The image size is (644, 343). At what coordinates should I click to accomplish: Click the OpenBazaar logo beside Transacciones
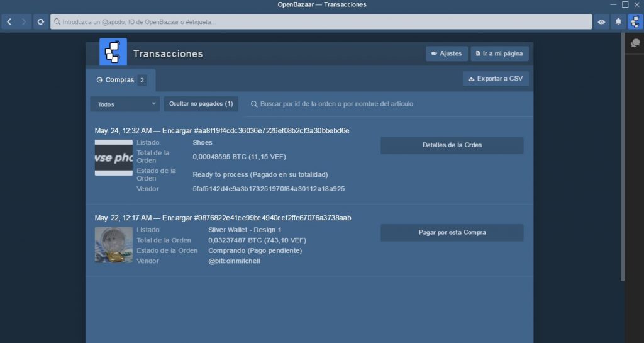[113, 52]
